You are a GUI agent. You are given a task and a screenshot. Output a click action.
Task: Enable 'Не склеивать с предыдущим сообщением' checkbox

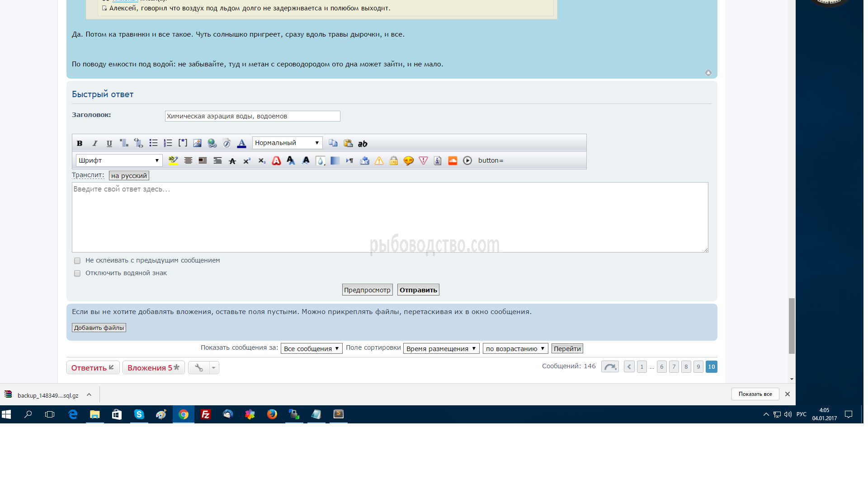(77, 261)
